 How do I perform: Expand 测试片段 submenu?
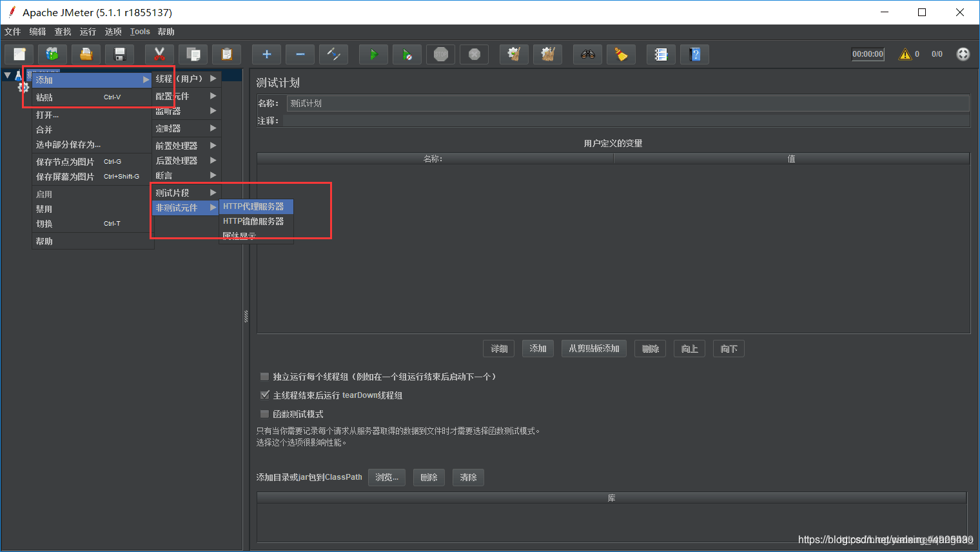(x=186, y=193)
